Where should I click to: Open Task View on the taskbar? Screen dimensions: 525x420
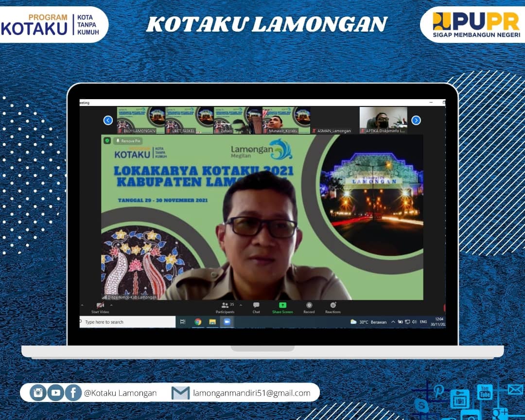[x=183, y=322]
